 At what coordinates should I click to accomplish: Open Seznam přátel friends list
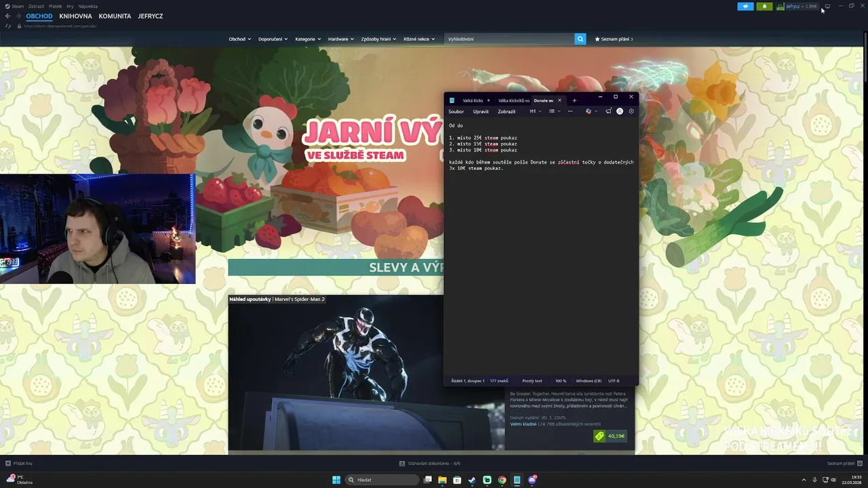click(x=844, y=464)
